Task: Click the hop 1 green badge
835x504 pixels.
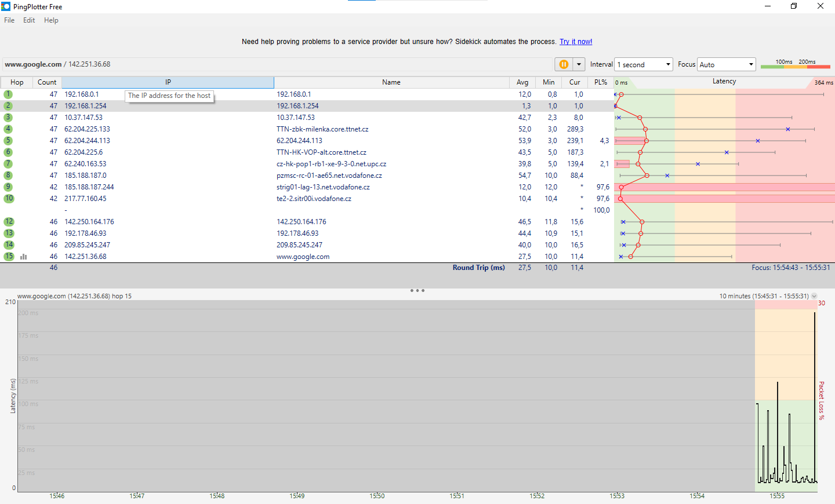Action: (8, 94)
